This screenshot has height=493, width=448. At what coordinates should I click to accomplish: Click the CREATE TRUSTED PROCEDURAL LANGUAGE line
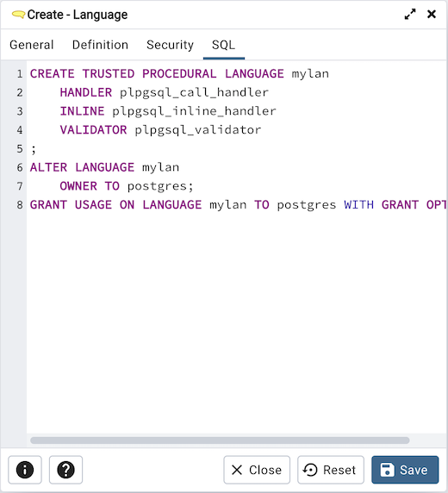pos(179,73)
